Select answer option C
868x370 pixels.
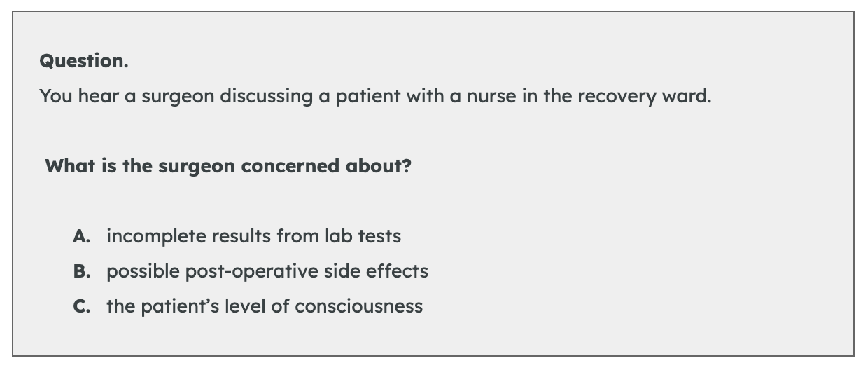pos(81,306)
